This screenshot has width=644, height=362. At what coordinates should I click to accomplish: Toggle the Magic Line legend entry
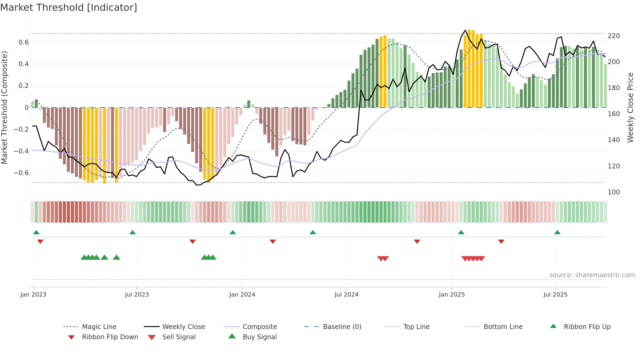[x=90, y=327]
